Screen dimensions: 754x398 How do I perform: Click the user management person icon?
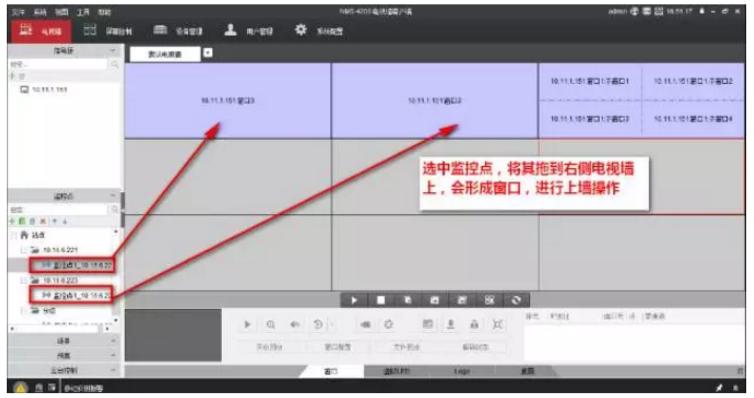[231, 30]
